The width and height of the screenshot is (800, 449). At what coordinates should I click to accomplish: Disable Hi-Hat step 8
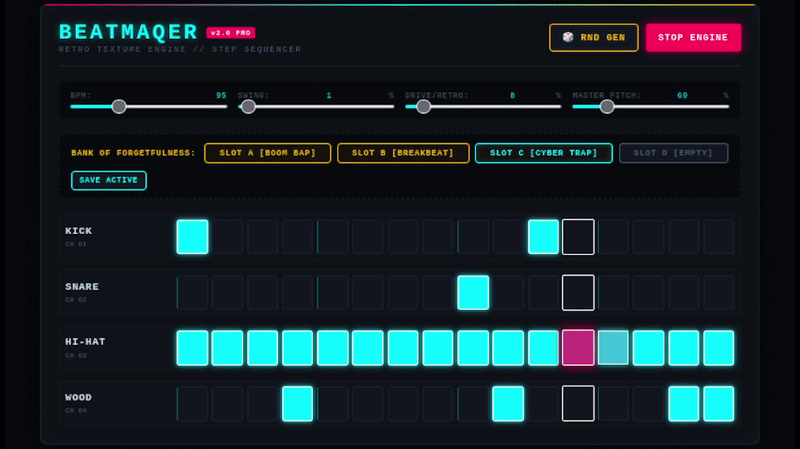click(x=438, y=348)
